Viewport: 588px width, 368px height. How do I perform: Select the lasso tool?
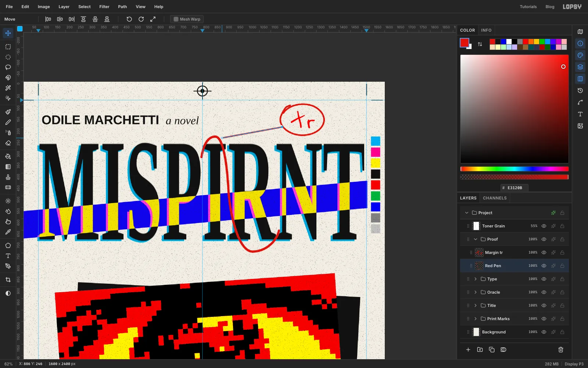coord(8,67)
